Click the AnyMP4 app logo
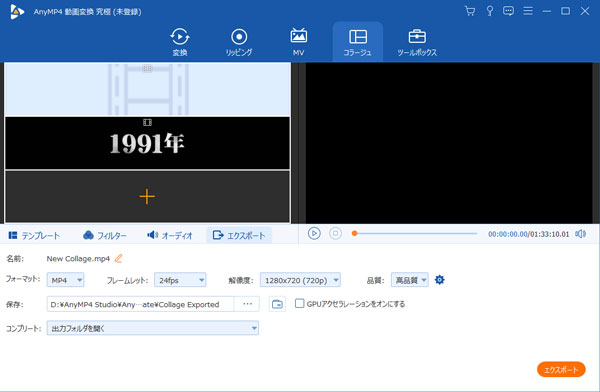The width and height of the screenshot is (600, 392). tap(17, 11)
